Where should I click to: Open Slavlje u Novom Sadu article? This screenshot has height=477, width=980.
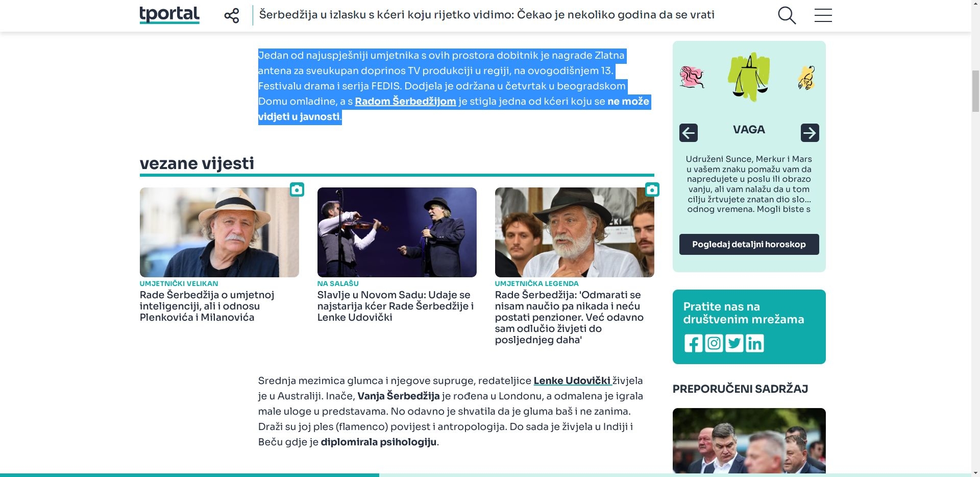point(397,306)
